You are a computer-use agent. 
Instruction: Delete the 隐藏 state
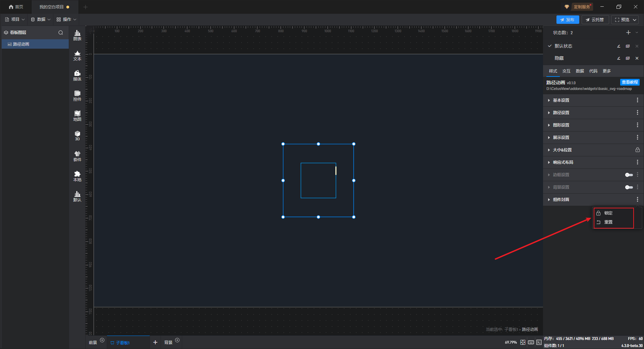[x=637, y=58]
